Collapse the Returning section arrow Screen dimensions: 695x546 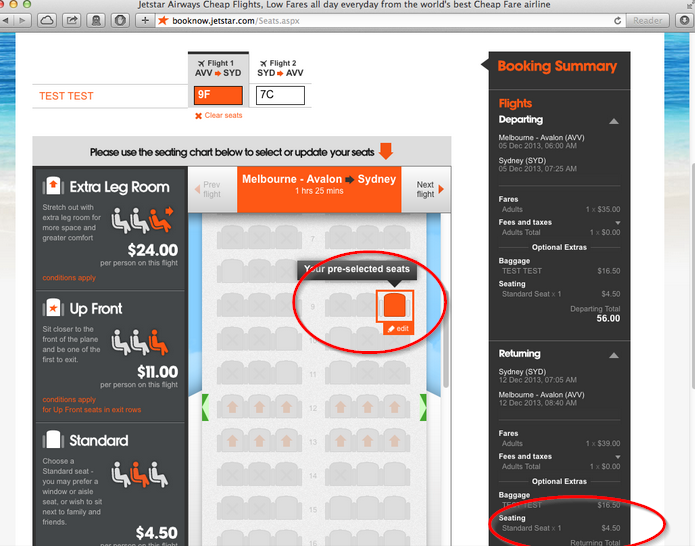pos(614,354)
